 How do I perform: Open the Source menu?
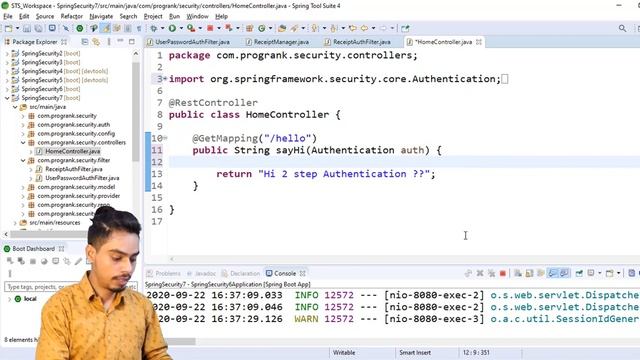pos(44,16)
